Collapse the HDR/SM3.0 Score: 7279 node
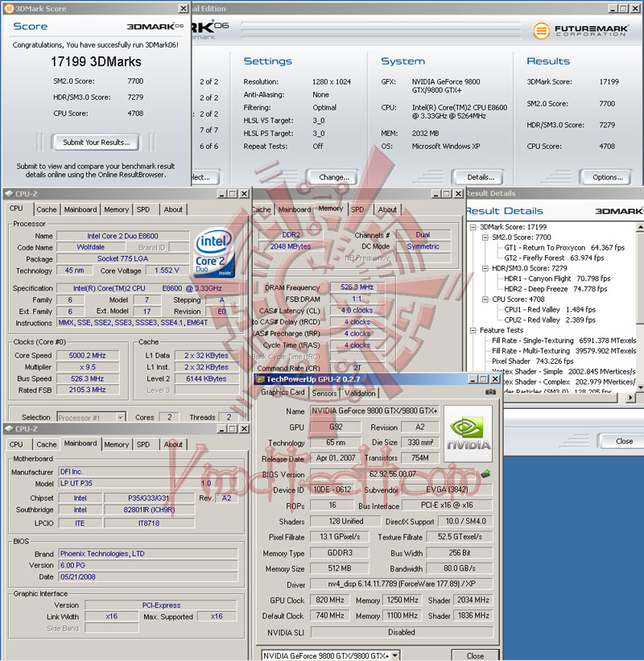Image resolution: width=644 pixels, height=661 pixels. tap(485, 269)
